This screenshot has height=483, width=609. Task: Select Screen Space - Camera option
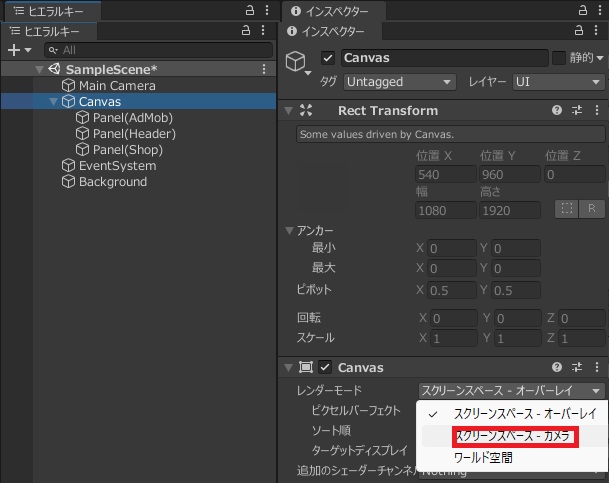pos(513,436)
